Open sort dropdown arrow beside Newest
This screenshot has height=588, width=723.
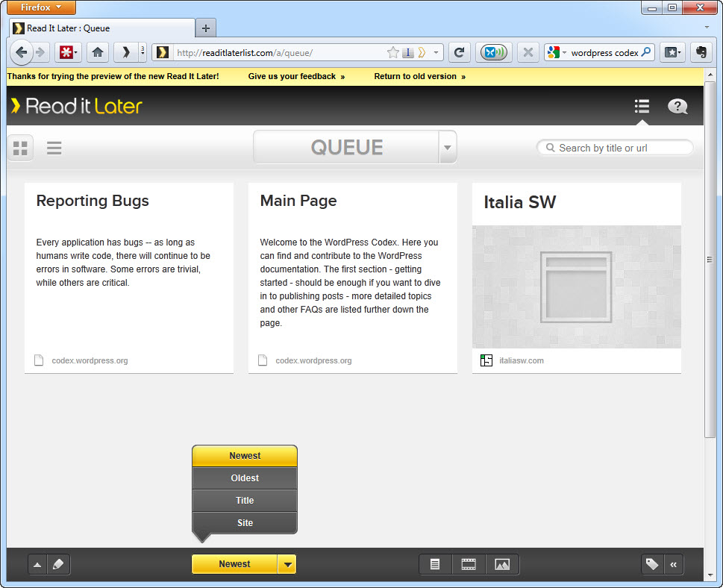tap(287, 564)
